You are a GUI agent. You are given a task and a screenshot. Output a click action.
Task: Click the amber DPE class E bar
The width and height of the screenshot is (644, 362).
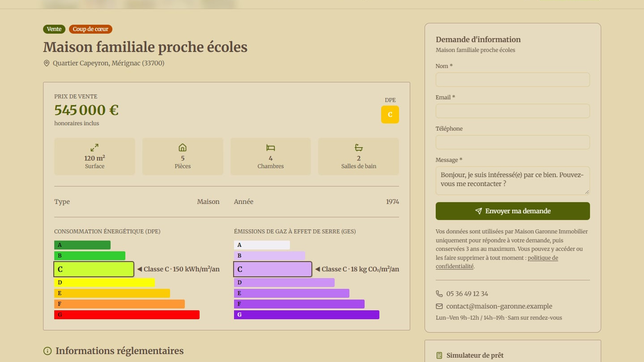(112, 293)
